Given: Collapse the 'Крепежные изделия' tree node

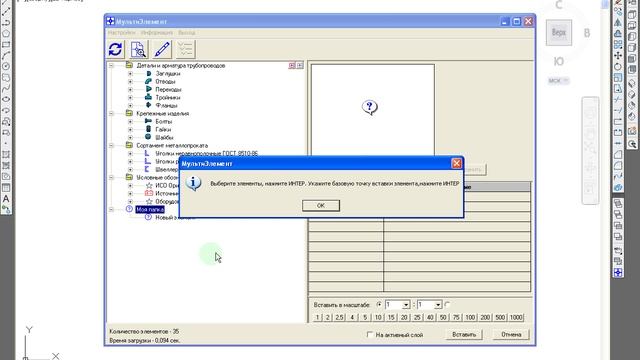Looking at the screenshot, I should click(111, 113).
